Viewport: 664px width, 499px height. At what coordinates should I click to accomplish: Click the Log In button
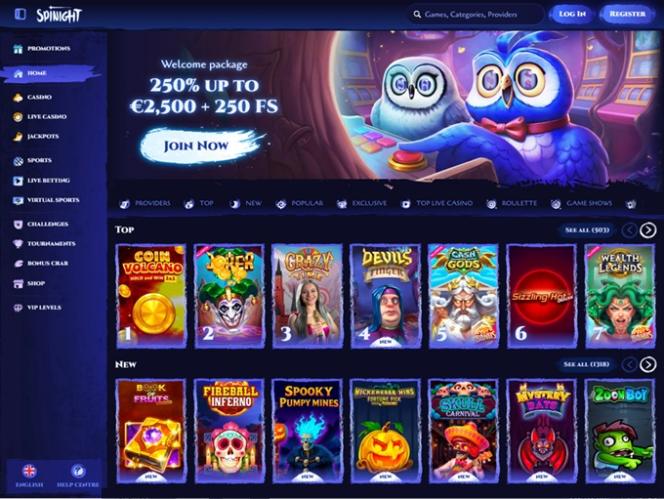[572, 14]
